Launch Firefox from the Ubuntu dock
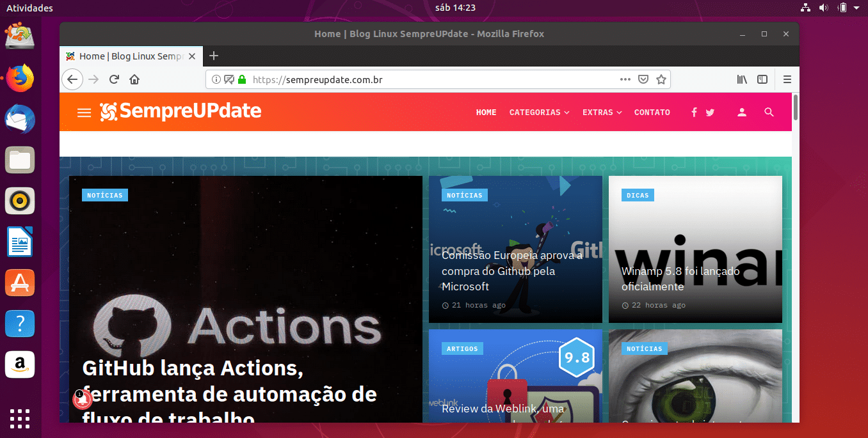868x438 pixels. [20, 78]
